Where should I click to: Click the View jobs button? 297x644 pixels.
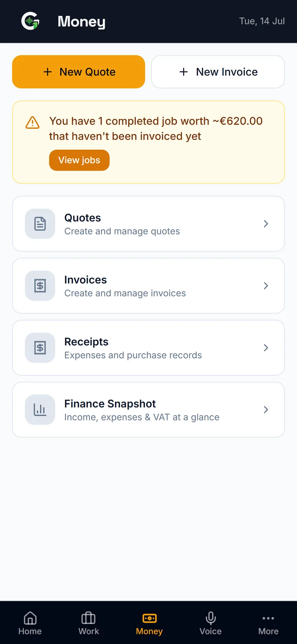pyautogui.click(x=79, y=160)
